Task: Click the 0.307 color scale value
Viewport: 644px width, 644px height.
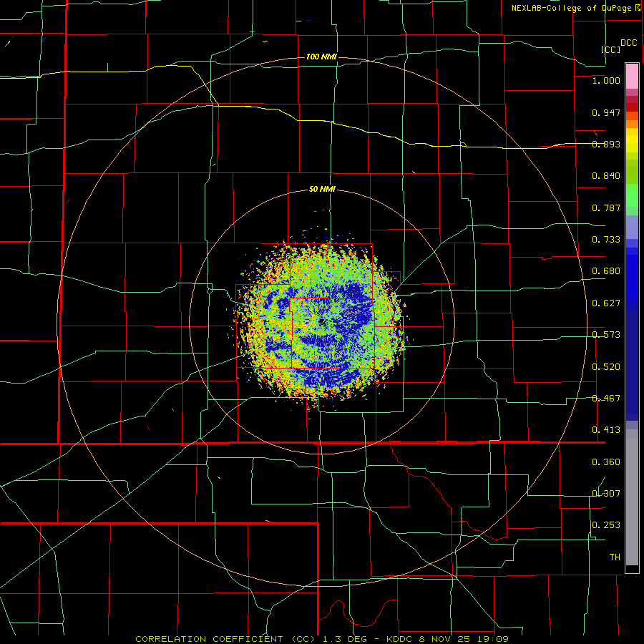Action: tap(606, 494)
